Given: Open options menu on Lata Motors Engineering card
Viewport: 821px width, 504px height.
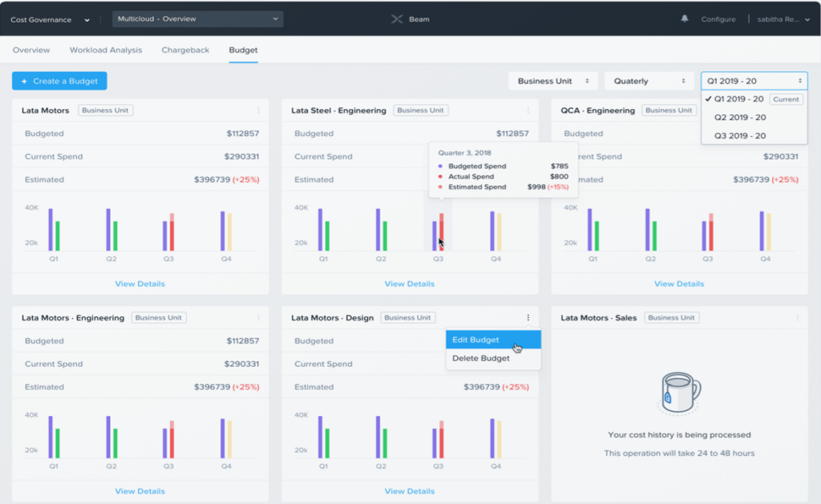Looking at the screenshot, I should pyautogui.click(x=258, y=317).
